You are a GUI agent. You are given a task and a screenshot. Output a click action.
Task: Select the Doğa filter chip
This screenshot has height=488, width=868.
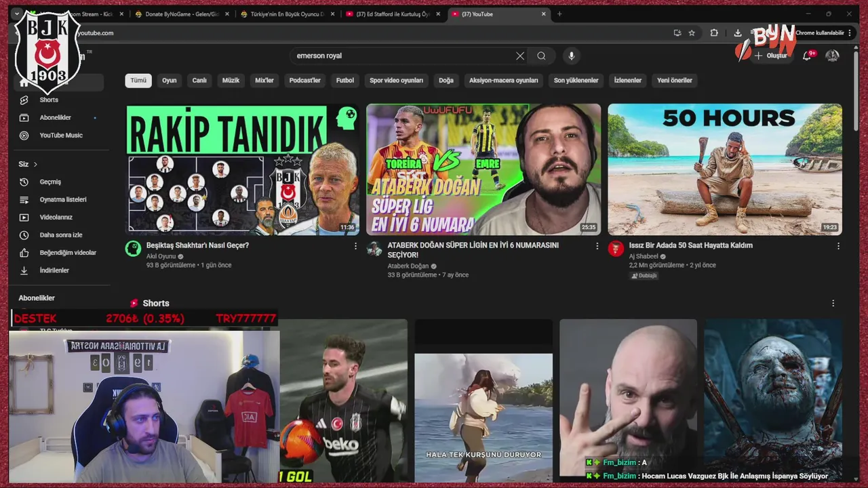[446, 80]
